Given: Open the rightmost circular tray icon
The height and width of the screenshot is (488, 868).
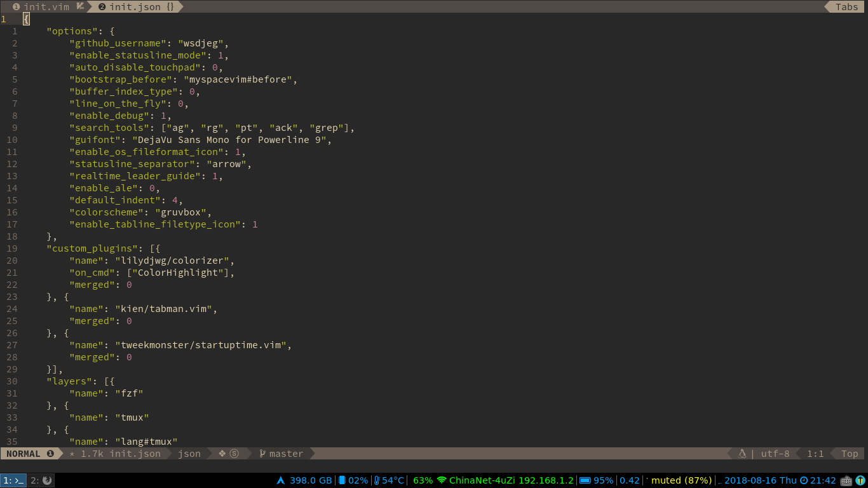Looking at the screenshot, I should tap(860, 480).
